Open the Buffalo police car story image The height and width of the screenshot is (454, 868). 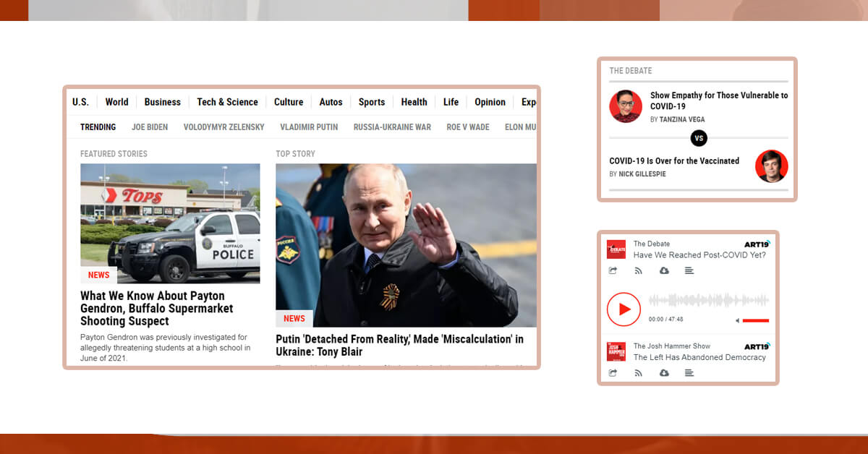[x=170, y=223]
